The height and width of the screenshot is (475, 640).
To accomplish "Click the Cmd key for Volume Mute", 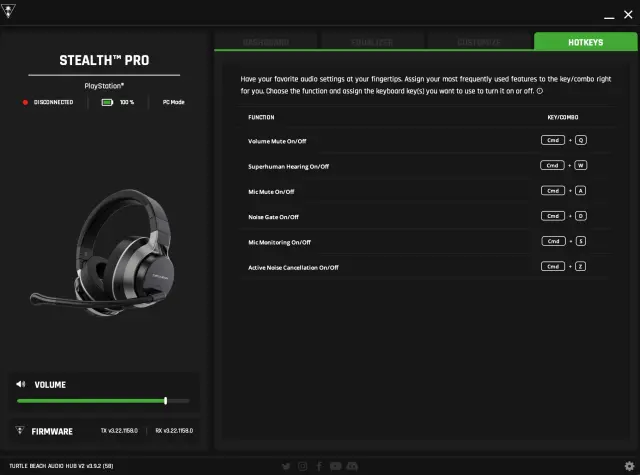I will (552, 140).
